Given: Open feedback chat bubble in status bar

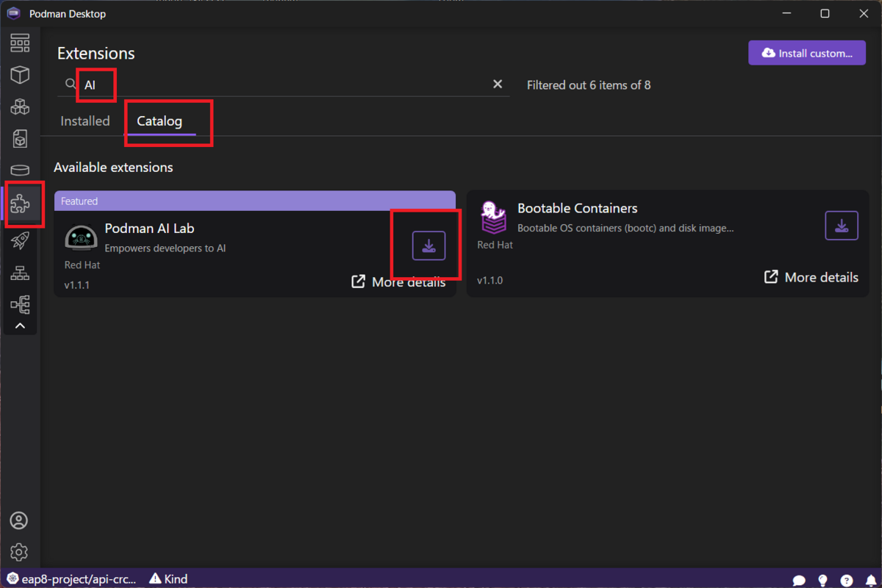Looking at the screenshot, I should (x=800, y=580).
